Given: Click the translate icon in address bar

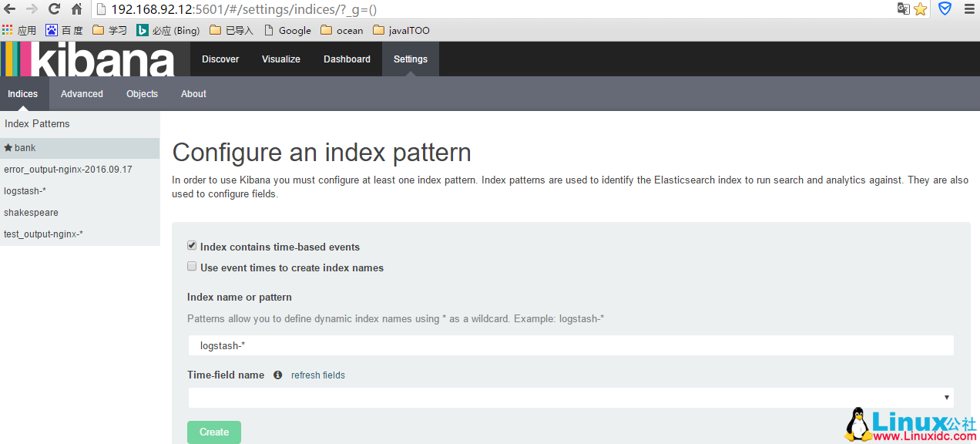Looking at the screenshot, I should [x=903, y=9].
